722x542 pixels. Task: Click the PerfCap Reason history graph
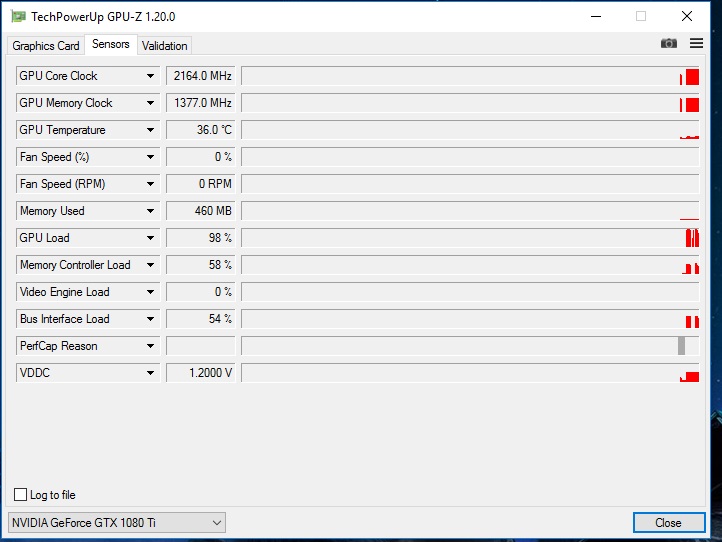click(x=470, y=346)
